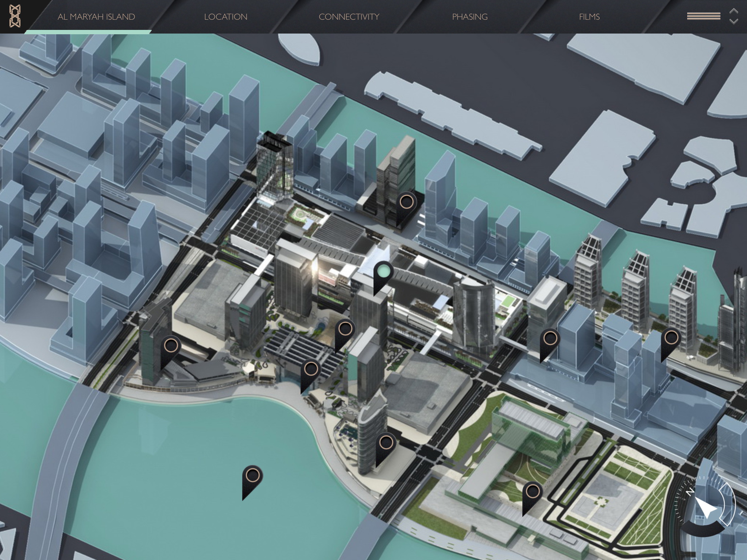Click the up chevron arrow at top right

click(x=734, y=11)
